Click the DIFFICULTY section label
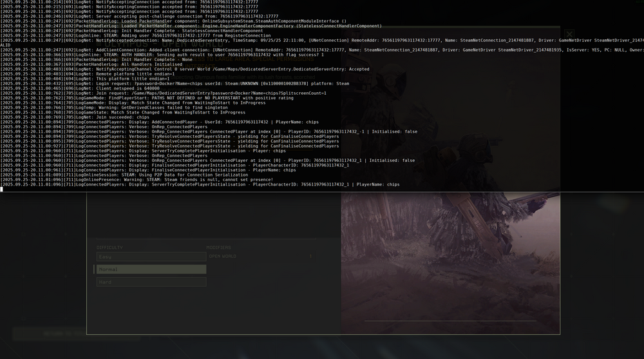The width and height of the screenshot is (644, 359). click(109, 247)
